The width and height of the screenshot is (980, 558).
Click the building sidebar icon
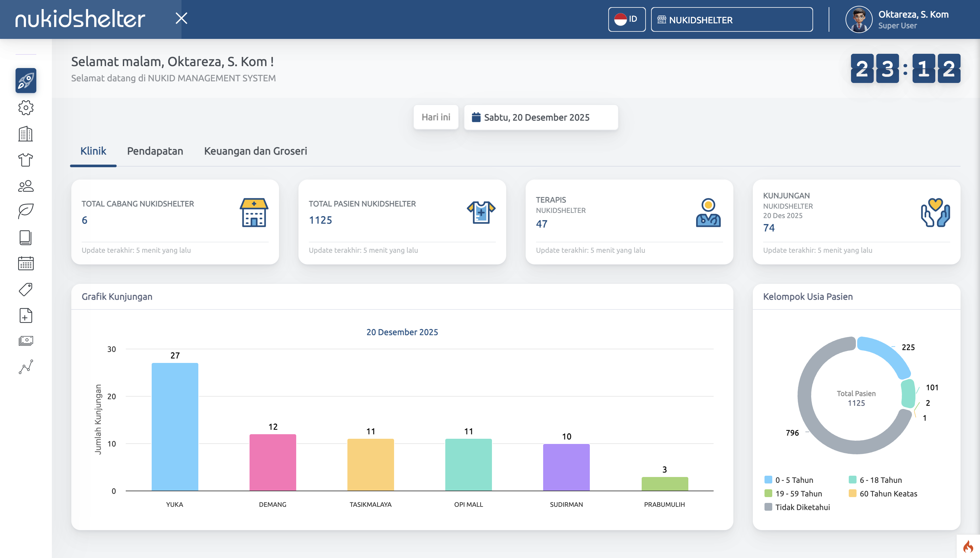coord(26,134)
